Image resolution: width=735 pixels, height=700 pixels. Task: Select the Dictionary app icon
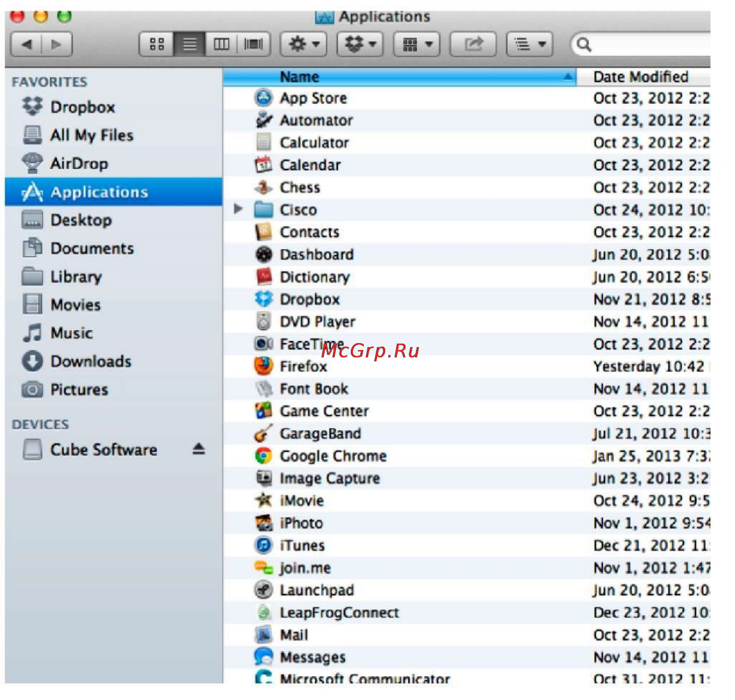coord(263,276)
